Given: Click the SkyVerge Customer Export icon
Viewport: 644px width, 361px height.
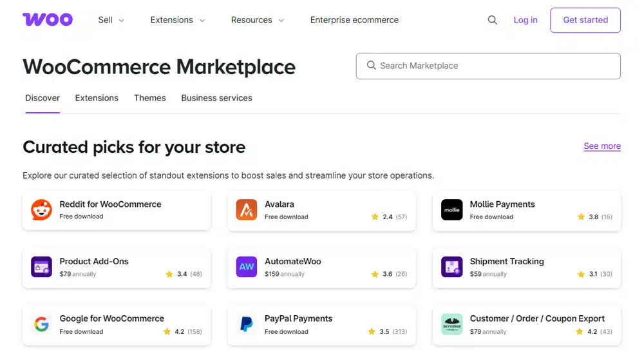Looking at the screenshot, I should tap(452, 324).
